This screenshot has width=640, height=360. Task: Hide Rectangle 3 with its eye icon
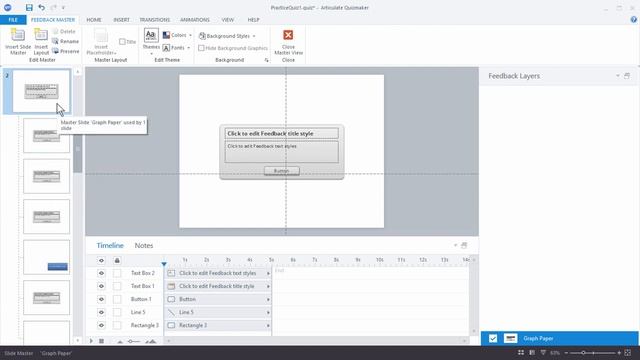click(x=101, y=325)
